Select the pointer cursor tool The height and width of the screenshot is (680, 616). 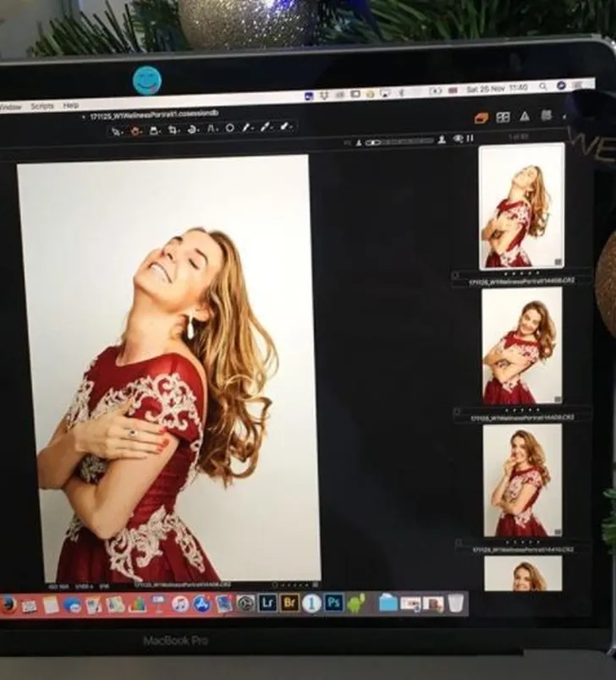(x=118, y=132)
